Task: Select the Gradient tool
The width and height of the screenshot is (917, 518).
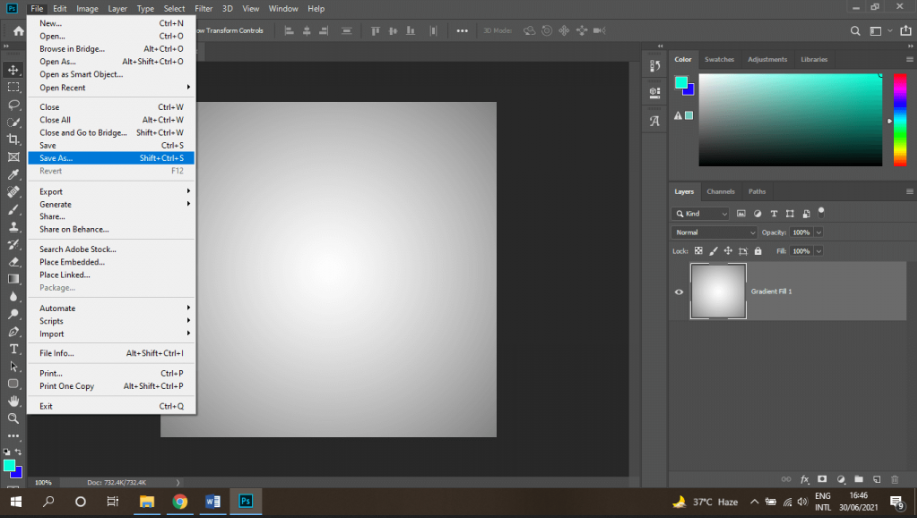Action: click(13, 279)
